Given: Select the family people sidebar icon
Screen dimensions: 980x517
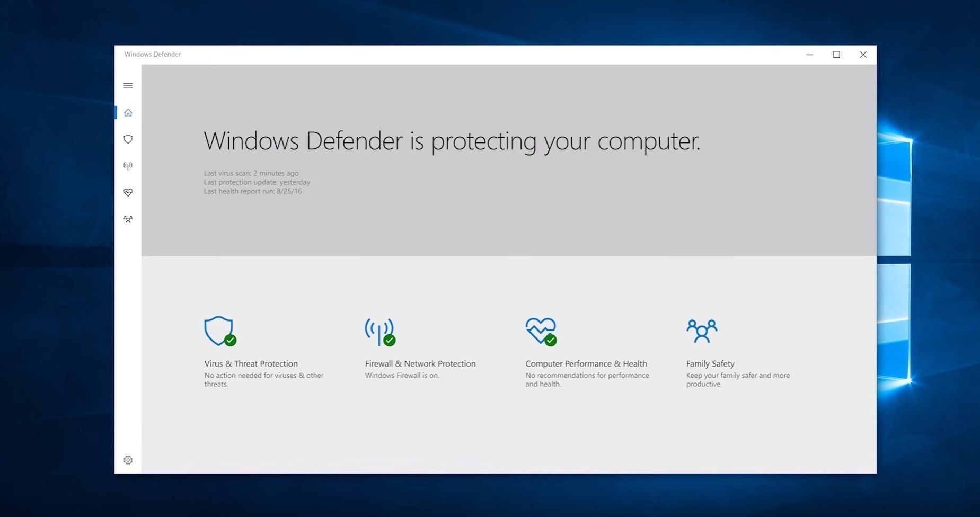Looking at the screenshot, I should 128,219.
